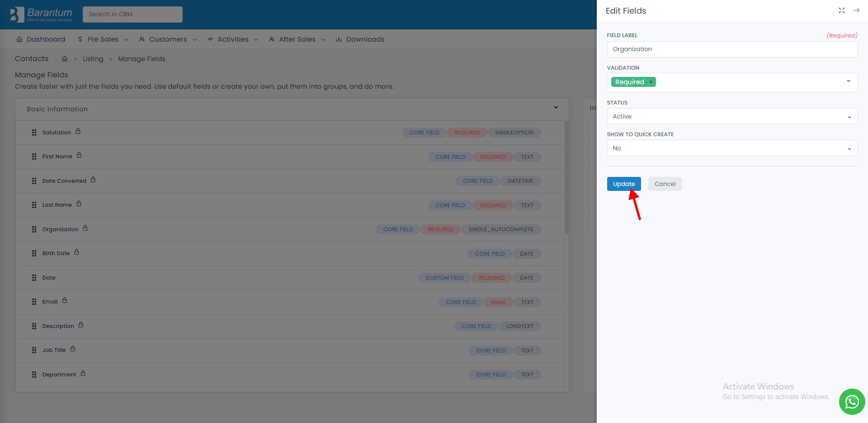868x423 pixels.
Task: Close Edit Fields panel with arrow icon
Action: [856, 10]
